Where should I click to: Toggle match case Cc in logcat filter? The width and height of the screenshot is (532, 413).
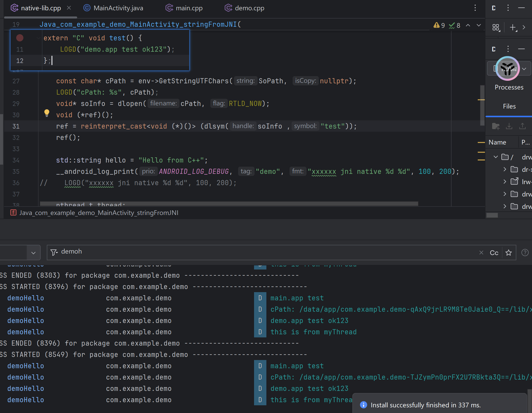click(494, 253)
